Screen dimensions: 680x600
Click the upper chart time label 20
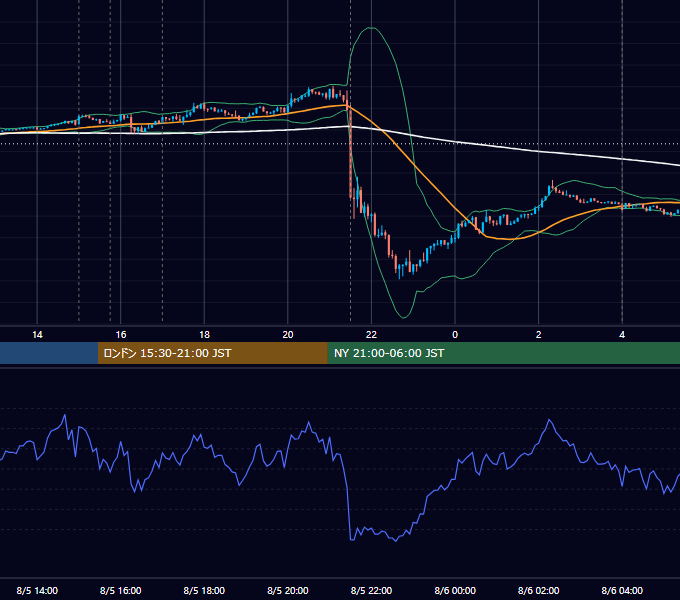coord(288,335)
